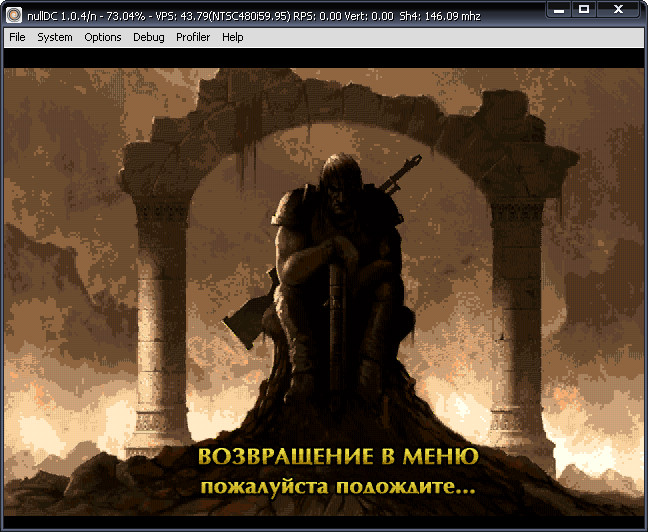648x532 pixels.
Task: Open the Options menu
Action: (103, 37)
